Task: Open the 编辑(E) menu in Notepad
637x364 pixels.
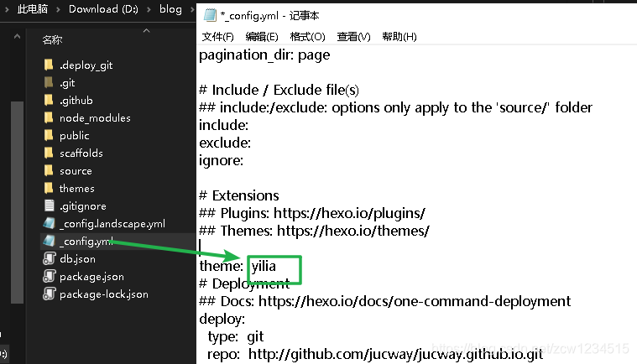Action: [x=262, y=37]
